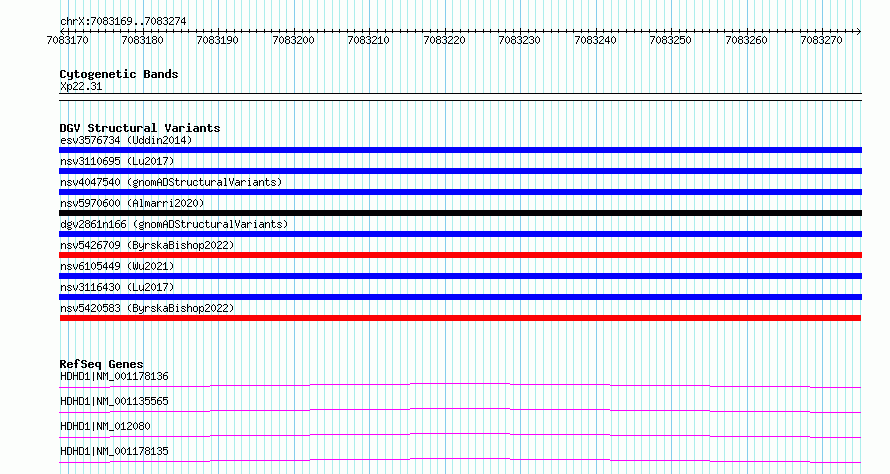Open the nsv4047540 gnomAD structural variant bar

click(460, 192)
